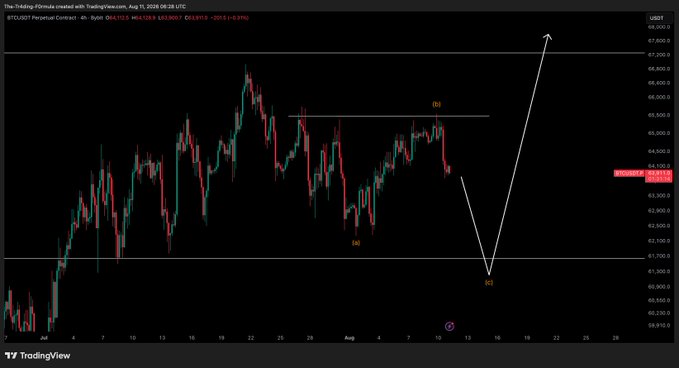Click the 60,230.0 price axis label
Image resolution: width=679 pixels, height=368 pixels.
coord(659,313)
